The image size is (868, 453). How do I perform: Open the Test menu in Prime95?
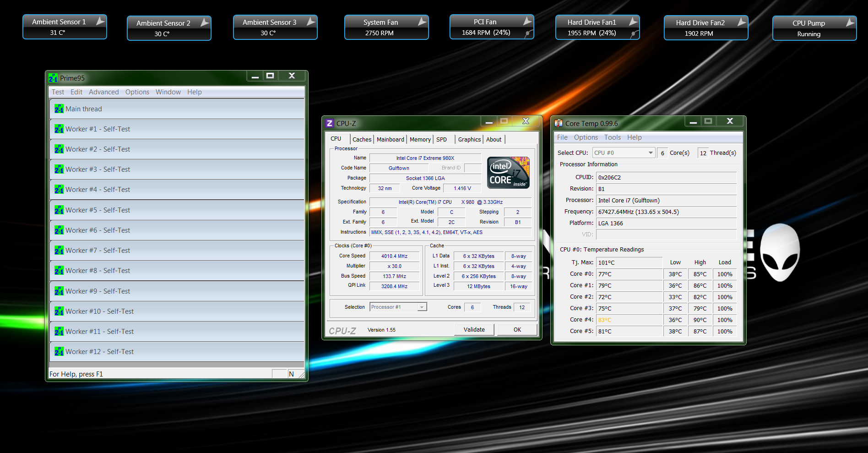[x=58, y=92]
